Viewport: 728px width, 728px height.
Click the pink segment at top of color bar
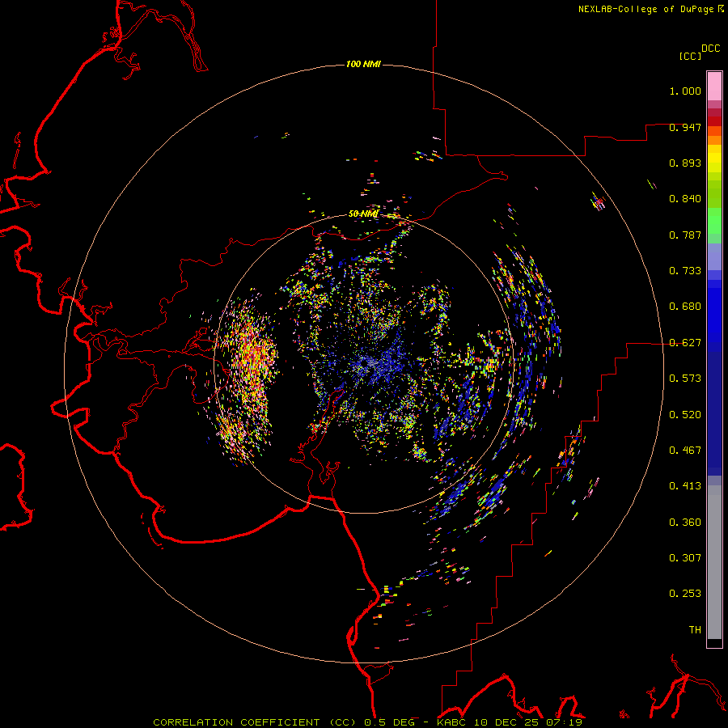click(x=714, y=87)
